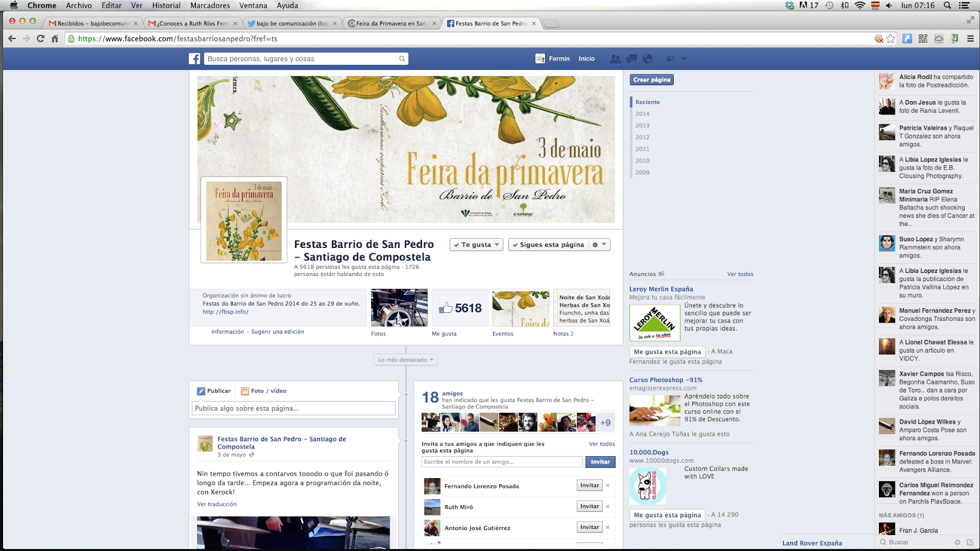Open the friend requests icon
The width and height of the screenshot is (980, 551).
616,59
